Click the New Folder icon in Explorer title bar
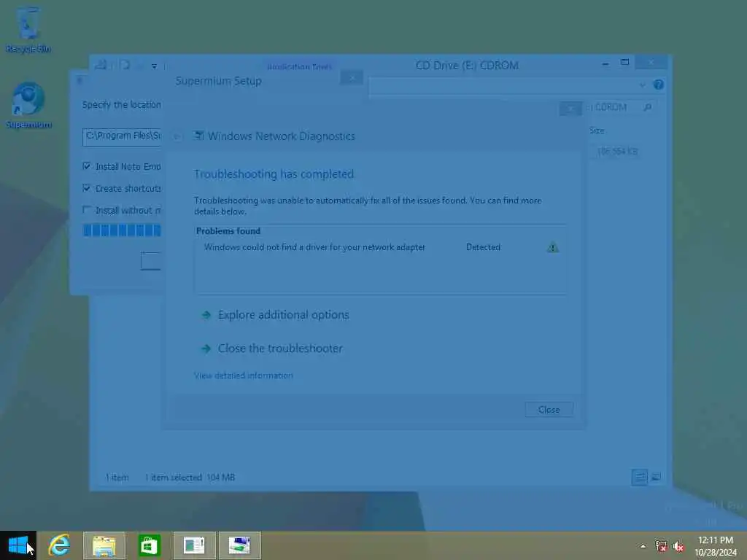 [x=125, y=65]
